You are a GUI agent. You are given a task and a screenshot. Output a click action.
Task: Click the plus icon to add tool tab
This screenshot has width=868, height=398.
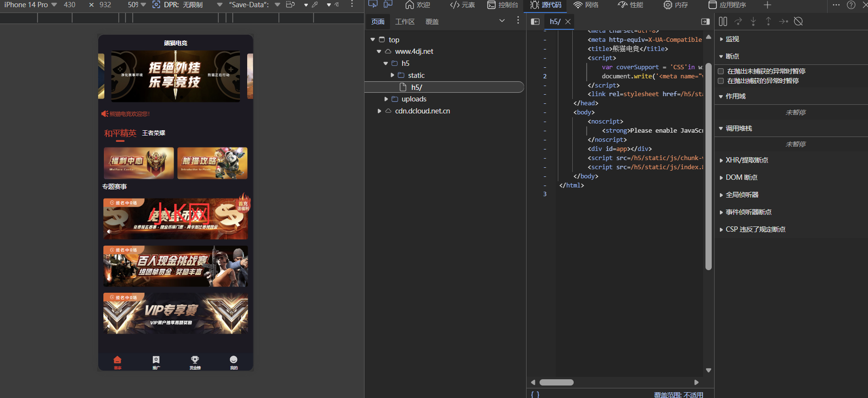click(x=767, y=5)
